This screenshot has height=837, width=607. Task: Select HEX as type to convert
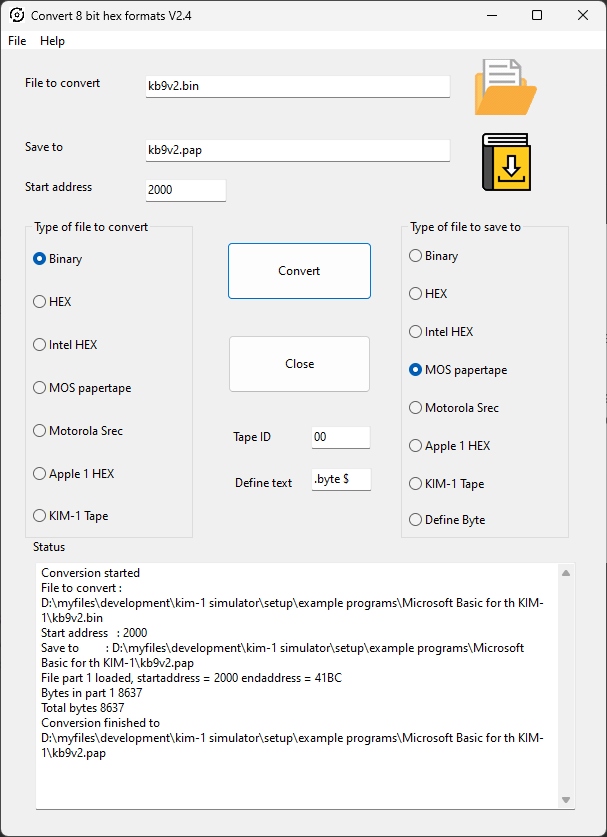tap(52, 302)
